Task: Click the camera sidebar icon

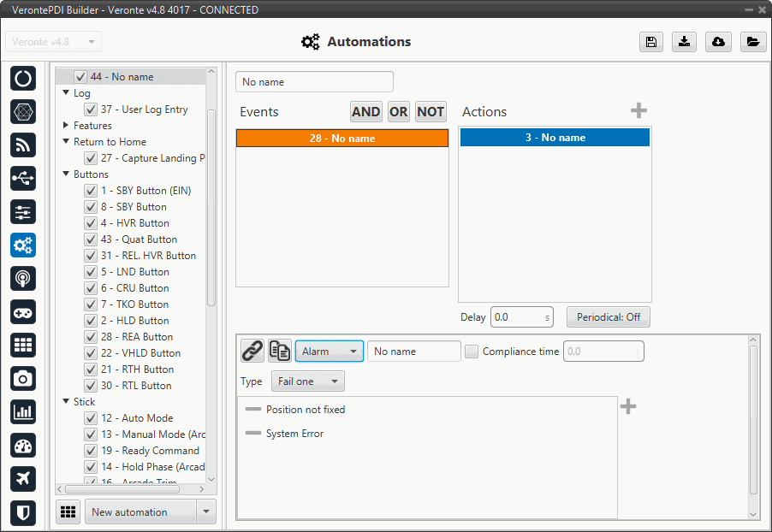Action: 23,378
